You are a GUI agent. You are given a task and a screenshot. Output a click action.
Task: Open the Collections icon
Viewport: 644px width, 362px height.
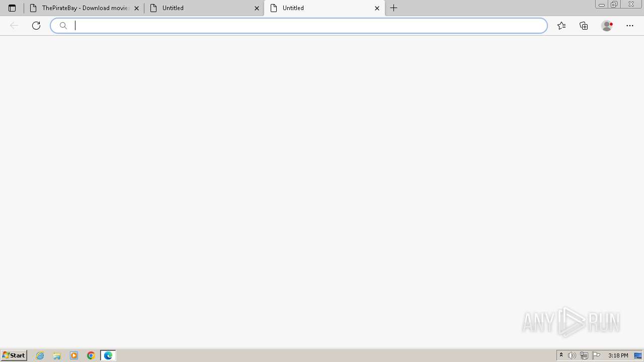(584, 26)
